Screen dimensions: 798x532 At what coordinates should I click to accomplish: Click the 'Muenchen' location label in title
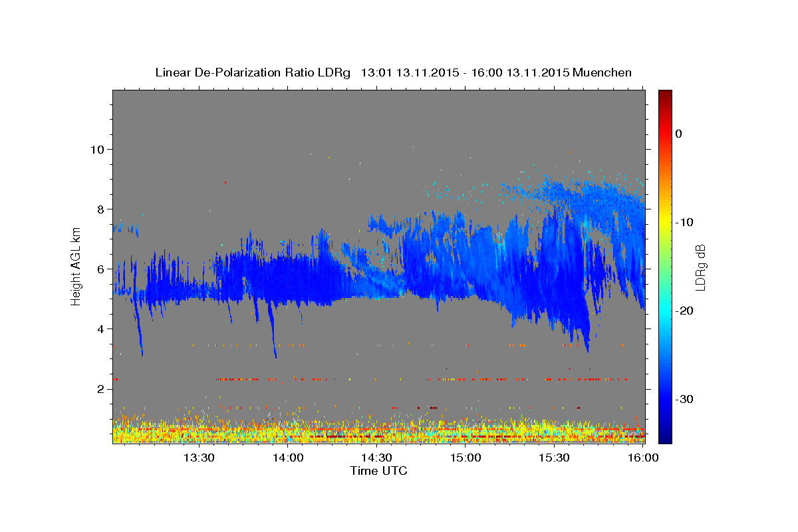pyautogui.click(x=603, y=72)
